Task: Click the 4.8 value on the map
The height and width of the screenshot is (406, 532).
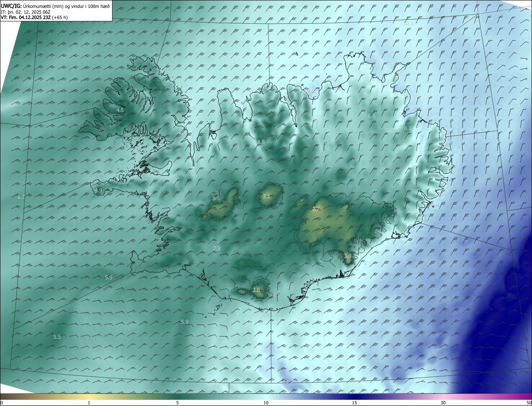Action: pyautogui.click(x=261, y=142)
